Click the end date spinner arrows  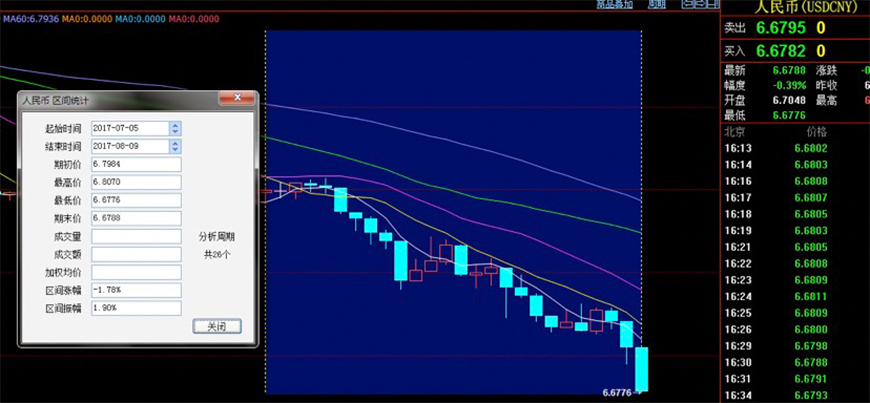tap(175, 146)
